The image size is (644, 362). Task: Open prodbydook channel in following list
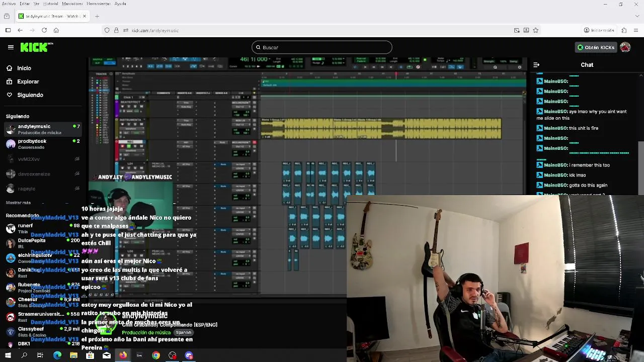click(43, 144)
